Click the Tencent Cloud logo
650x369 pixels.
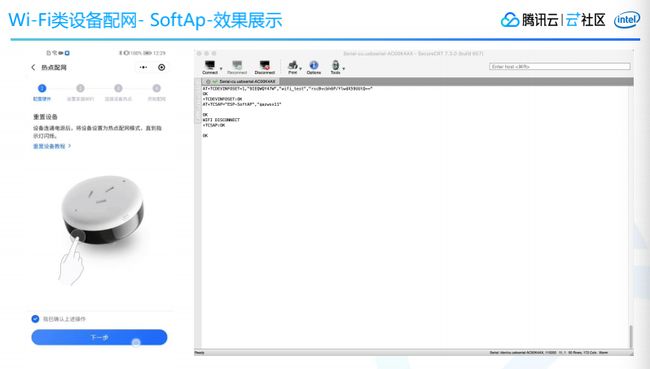pos(529,20)
